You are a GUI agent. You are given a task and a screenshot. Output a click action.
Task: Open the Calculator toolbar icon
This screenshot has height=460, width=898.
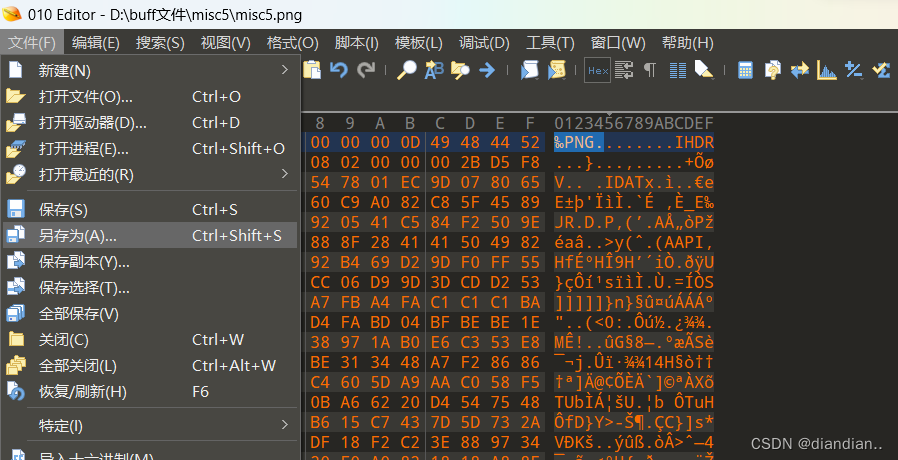745,70
